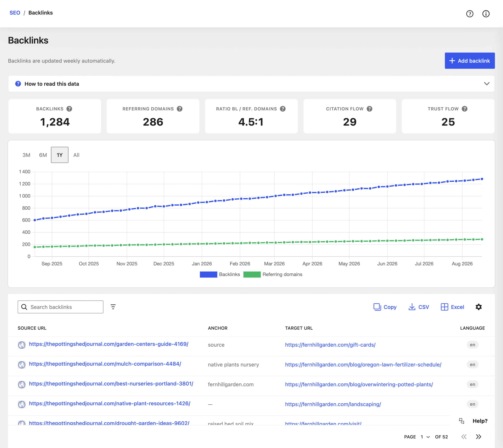Viewport: 503px width, 448px height.
Task: Copy the table with Copy button
Action: pyautogui.click(x=385, y=307)
